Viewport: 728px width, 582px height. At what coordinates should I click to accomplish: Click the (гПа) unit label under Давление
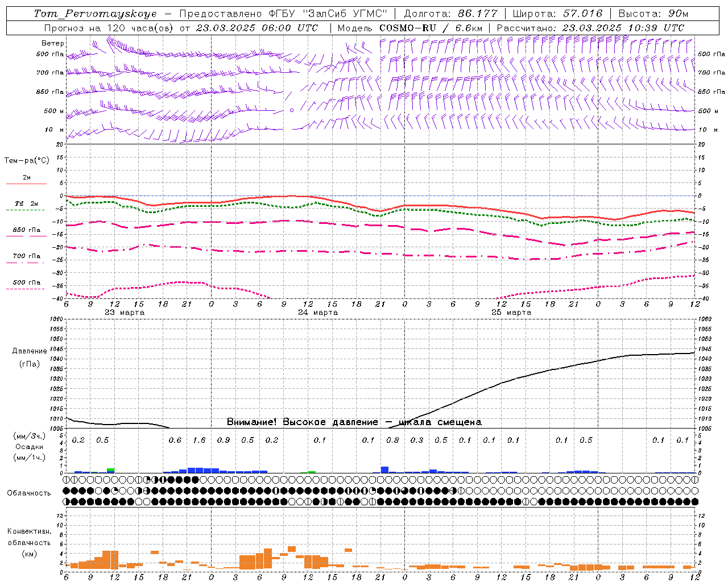[x=30, y=364]
